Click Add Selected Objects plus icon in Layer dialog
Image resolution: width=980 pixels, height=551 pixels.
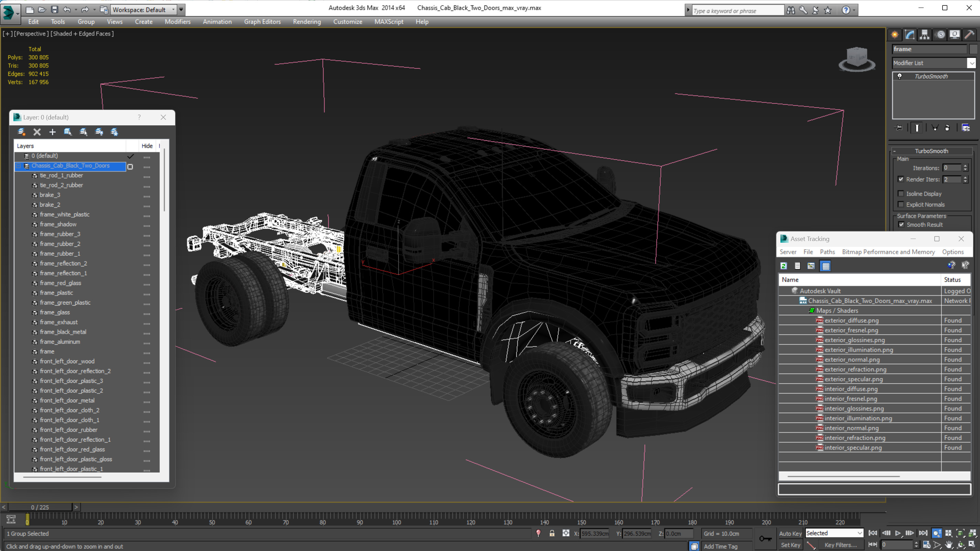click(x=53, y=132)
